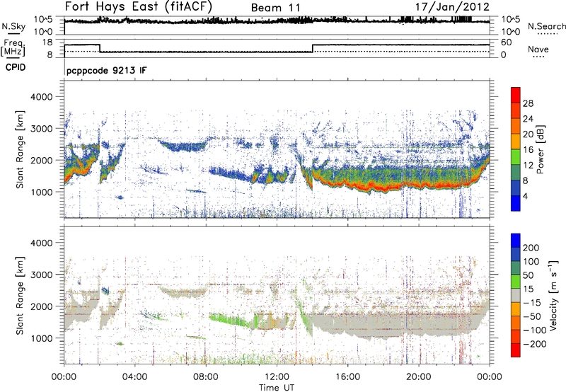Pick the gray segment of Velocity colorbar
The width and height of the screenshot is (566, 392).
click(516, 295)
